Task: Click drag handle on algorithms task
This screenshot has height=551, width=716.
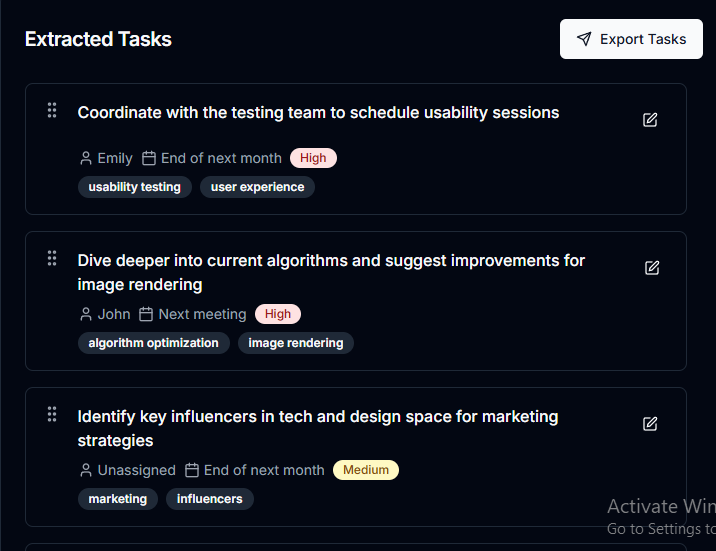Action: pyautogui.click(x=52, y=258)
